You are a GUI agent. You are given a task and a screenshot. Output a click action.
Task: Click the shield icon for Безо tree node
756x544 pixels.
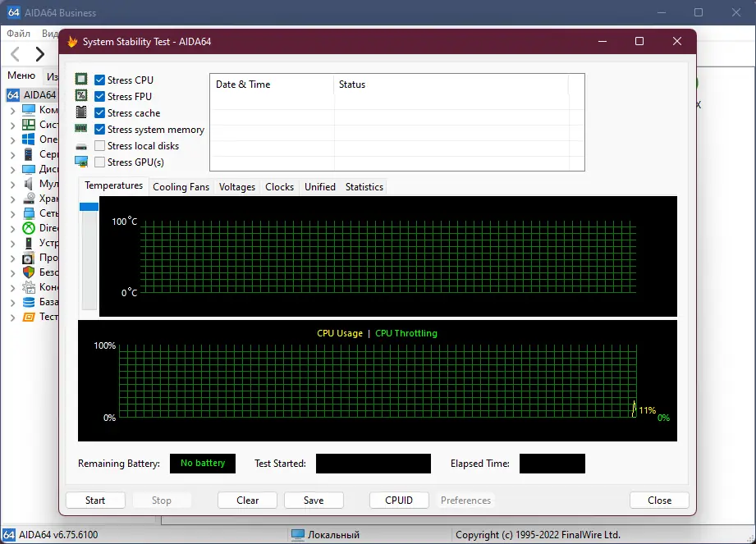pyautogui.click(x=29, y=272)
